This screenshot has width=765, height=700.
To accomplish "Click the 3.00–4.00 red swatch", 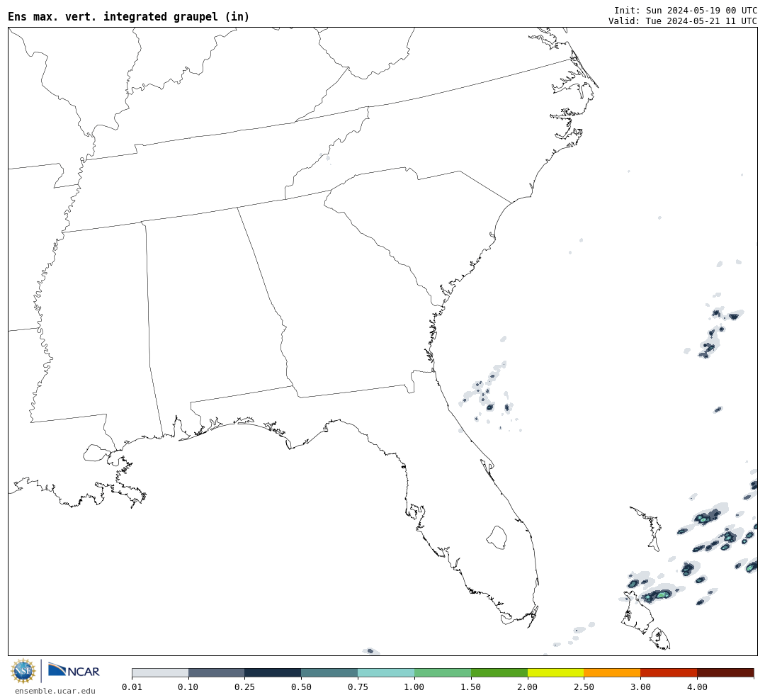I will pos(669,672).
